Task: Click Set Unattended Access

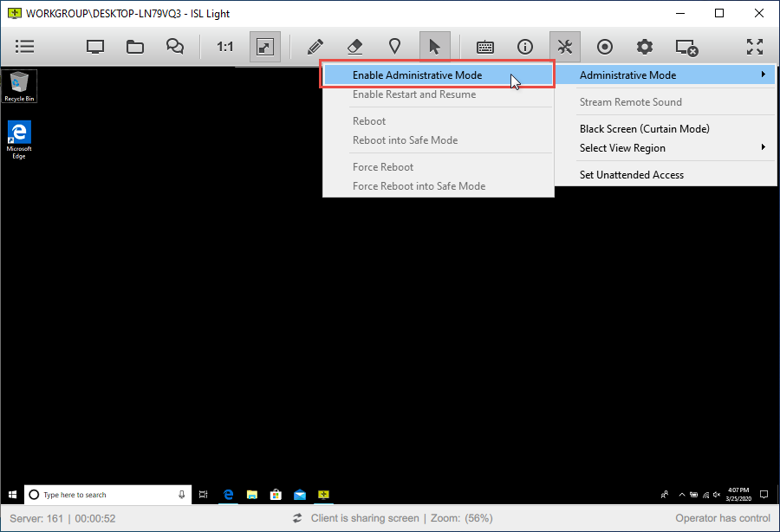Action: tap(631, 175)
